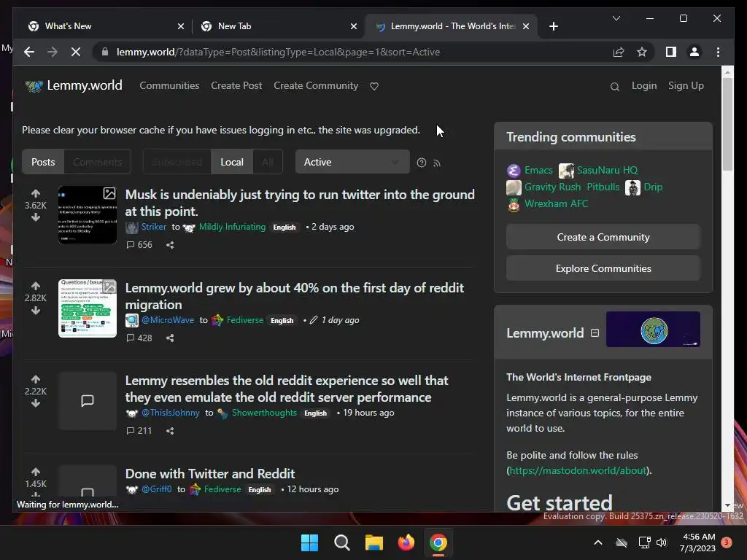Screen dimensions: 747x560
Task: Open Windows Start menu
Action: pyautogui.click(x=309, y=542)
